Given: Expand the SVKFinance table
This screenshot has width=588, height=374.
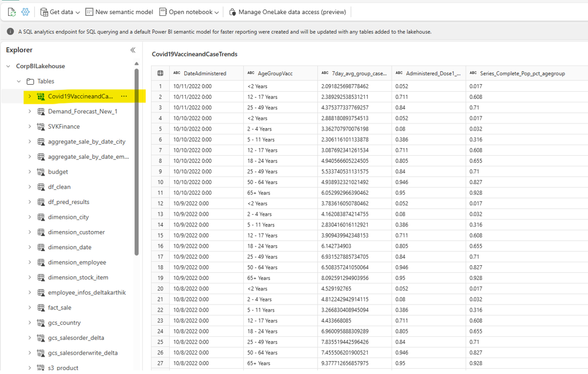Looking at the screenshot, I should pyautogui.click(x=29, y=126).
